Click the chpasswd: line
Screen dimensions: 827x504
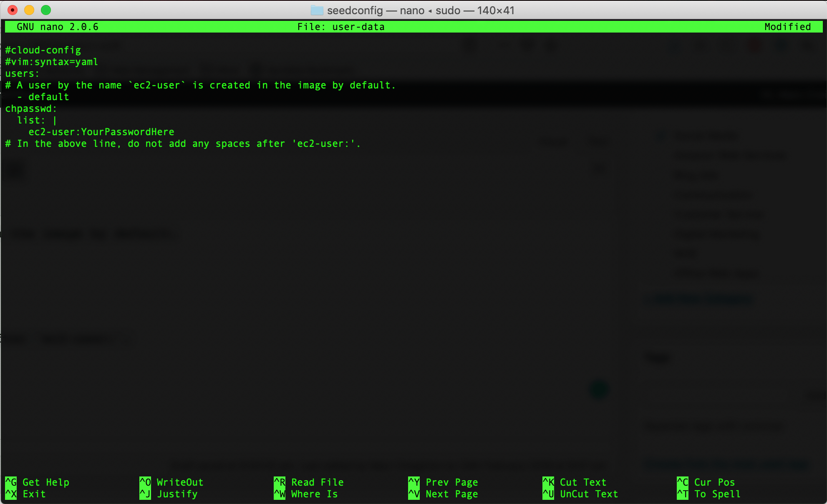[31, 108]
